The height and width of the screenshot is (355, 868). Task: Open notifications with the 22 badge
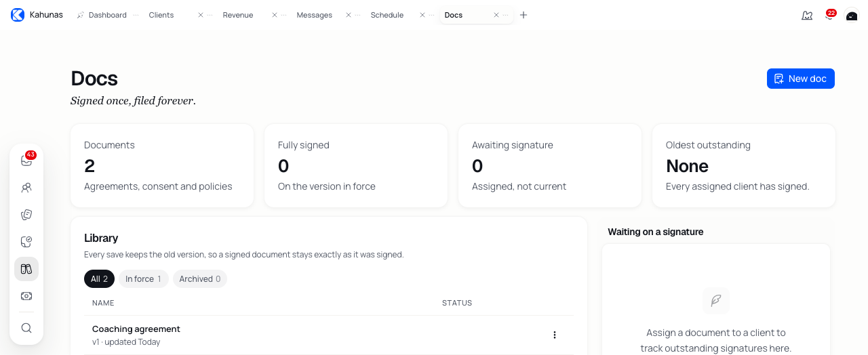point(829,15)
